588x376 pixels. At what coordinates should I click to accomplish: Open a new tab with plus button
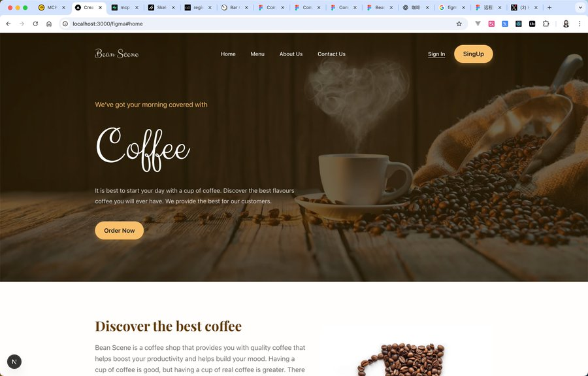(x=549, y=7)
